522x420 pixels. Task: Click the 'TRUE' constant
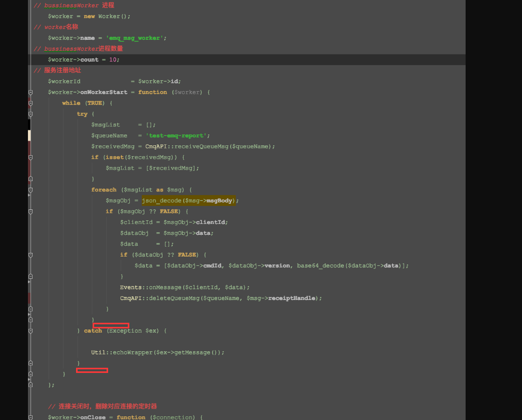click(x=95, y=103)
